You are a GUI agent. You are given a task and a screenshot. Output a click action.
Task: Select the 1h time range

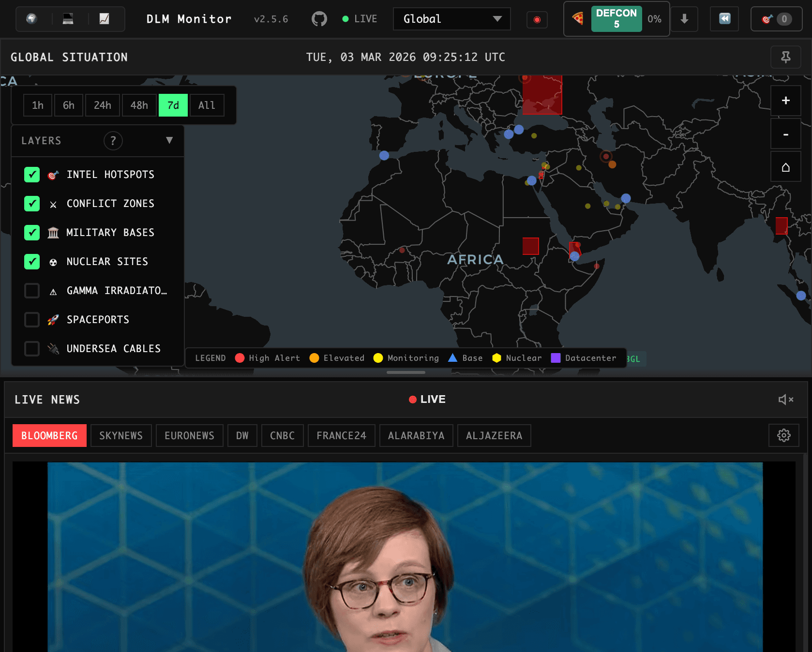pyautogui.click(x=38, y=105)
